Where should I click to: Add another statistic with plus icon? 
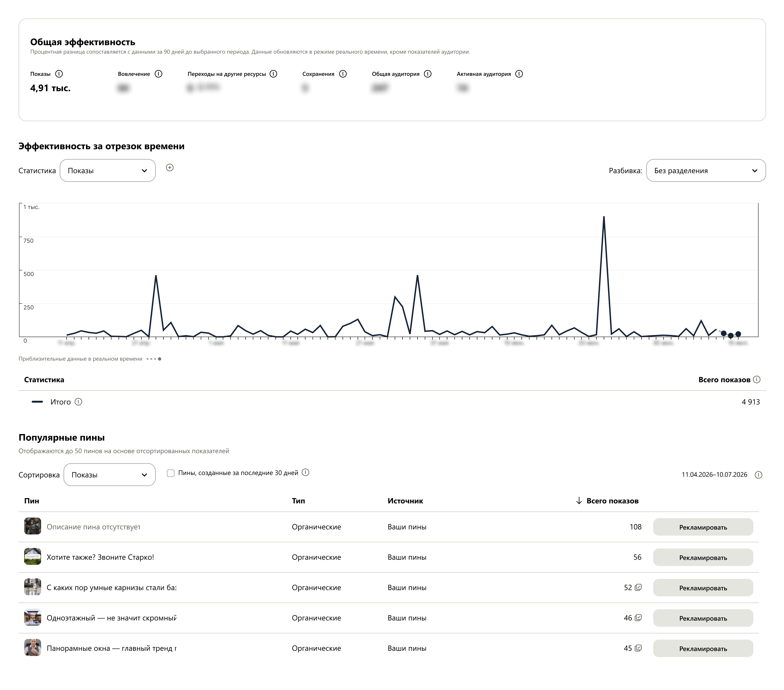coord(169,167)
